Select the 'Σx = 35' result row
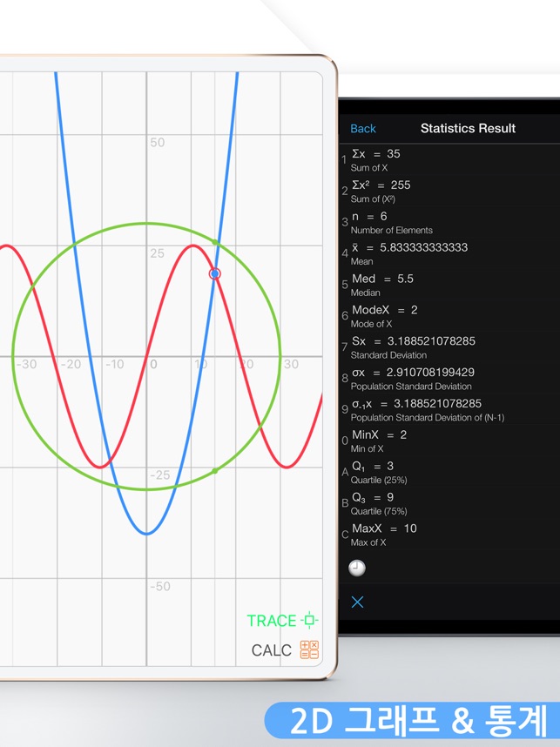 tap(449, 160)
